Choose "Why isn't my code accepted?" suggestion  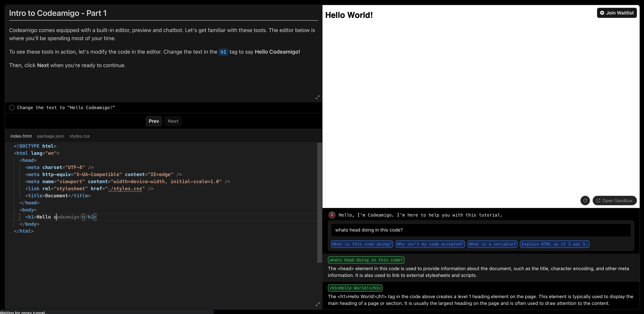(430, 244)
